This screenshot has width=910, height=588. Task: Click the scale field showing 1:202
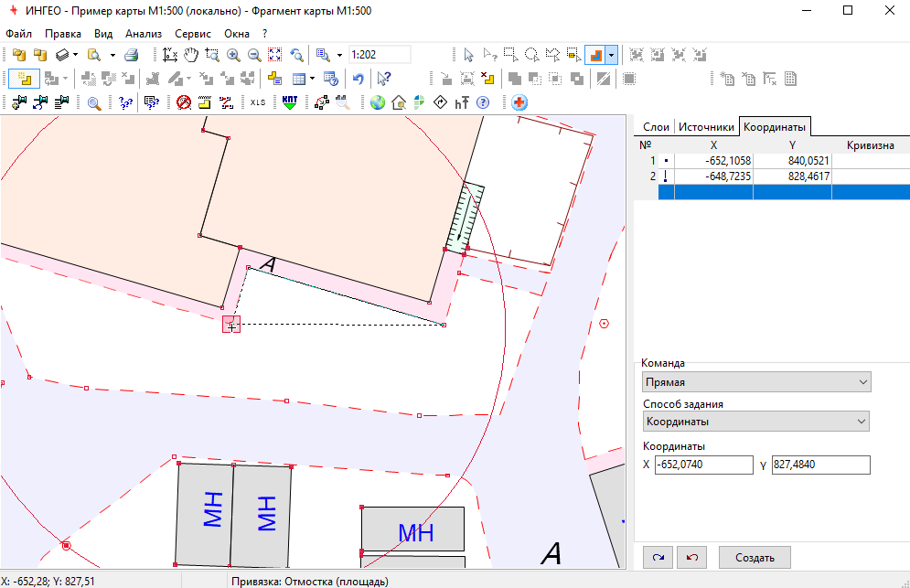coord(380,55)
